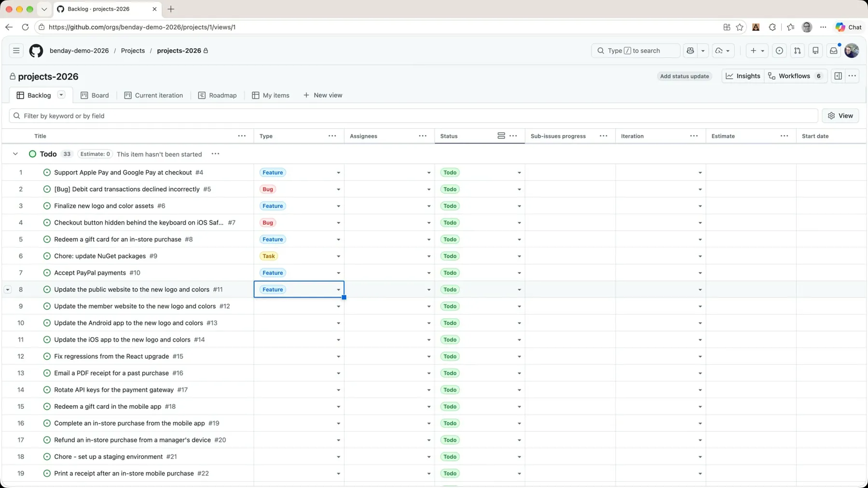Add a New view
Viewport: 868px width, 488px height.
click(323, 95)
